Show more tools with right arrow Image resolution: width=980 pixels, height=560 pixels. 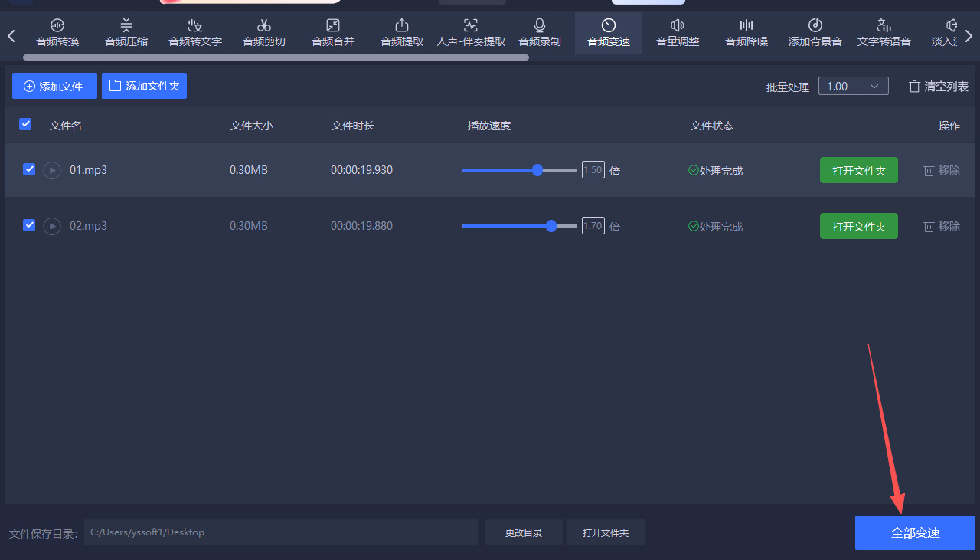[969, 35]
